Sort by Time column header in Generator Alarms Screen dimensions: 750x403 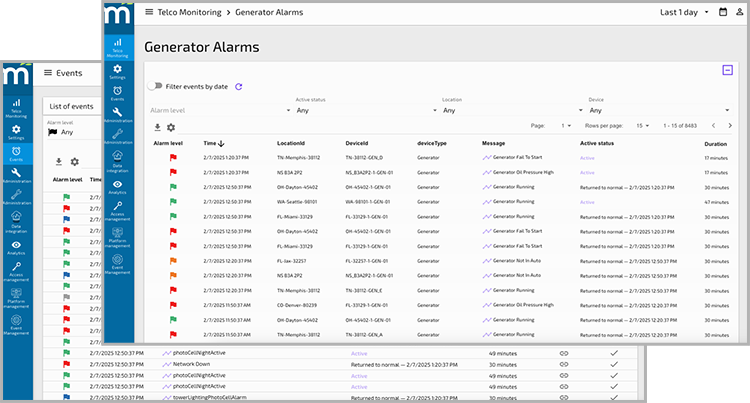213,143
